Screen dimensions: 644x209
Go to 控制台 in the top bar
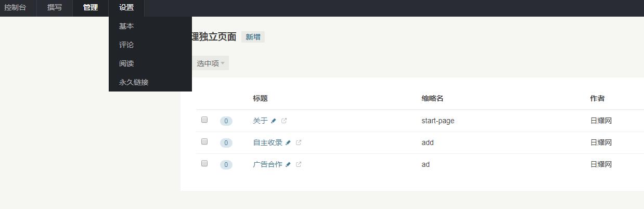coord(15,8)
